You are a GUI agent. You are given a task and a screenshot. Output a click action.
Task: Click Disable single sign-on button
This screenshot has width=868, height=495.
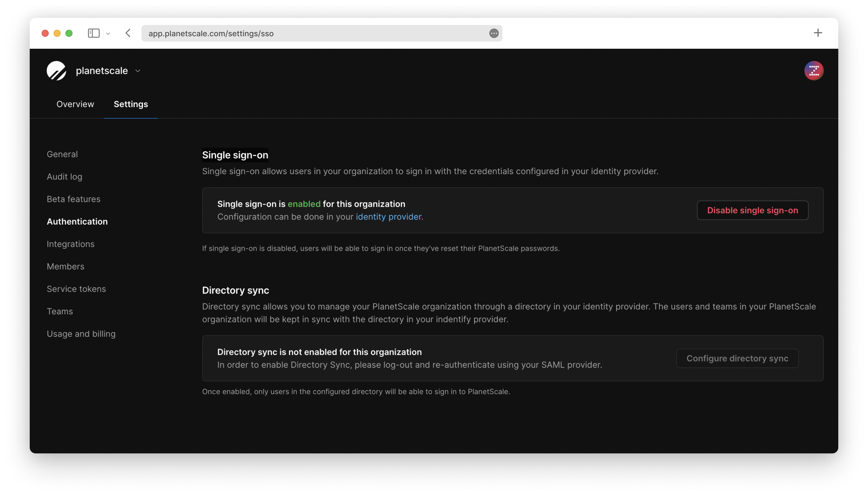[x=752, y=210]
